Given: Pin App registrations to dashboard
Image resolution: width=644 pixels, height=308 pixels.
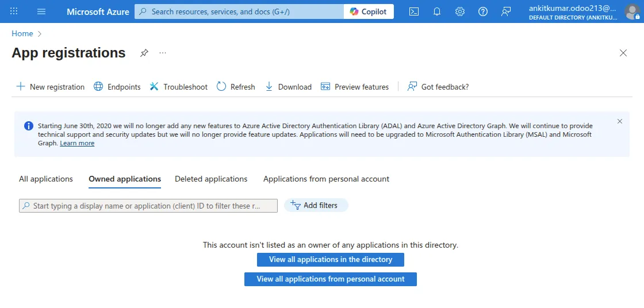Looking at the screenshot, I should coord(144,53).
